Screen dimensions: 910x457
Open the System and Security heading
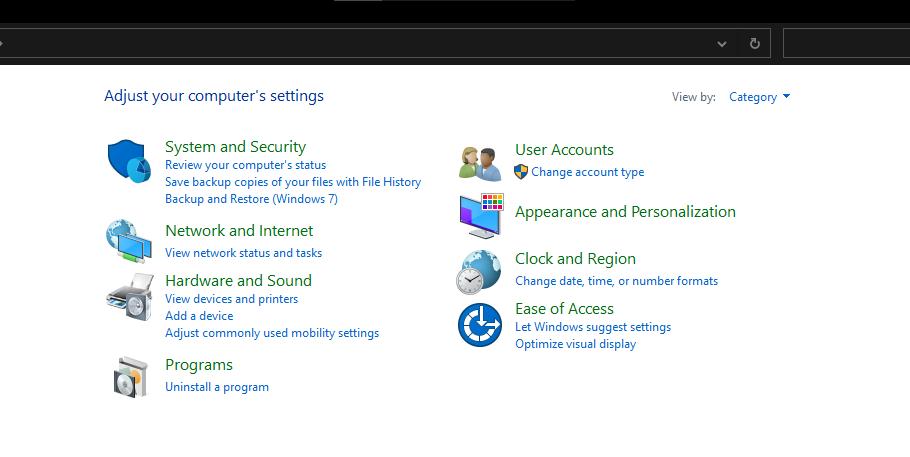(x=235, y=147)
